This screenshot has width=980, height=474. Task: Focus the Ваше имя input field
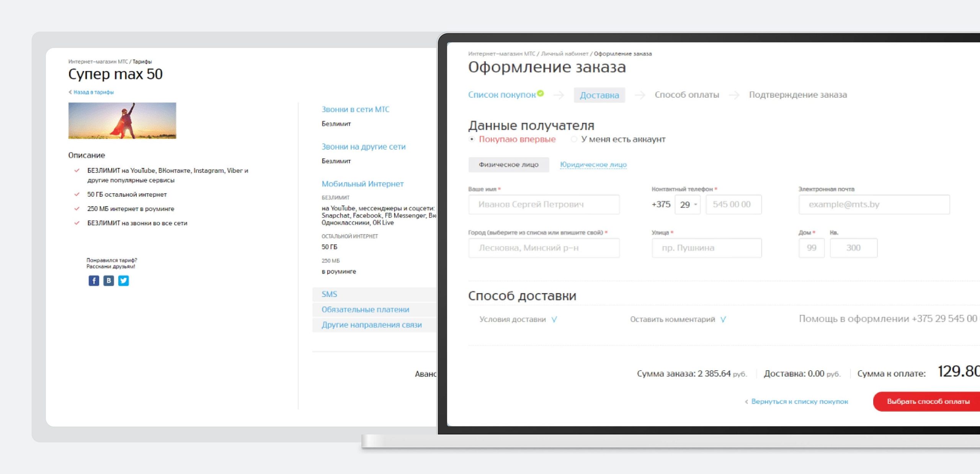pyautogui.click(x=544, y=205)
